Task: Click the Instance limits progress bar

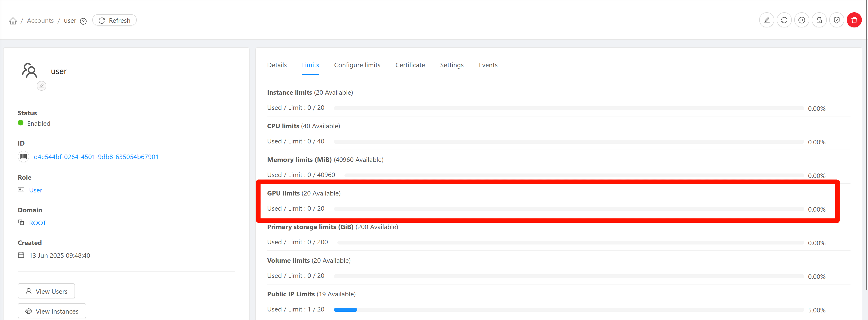Action: pyautogui.click(x=569, y=108)
